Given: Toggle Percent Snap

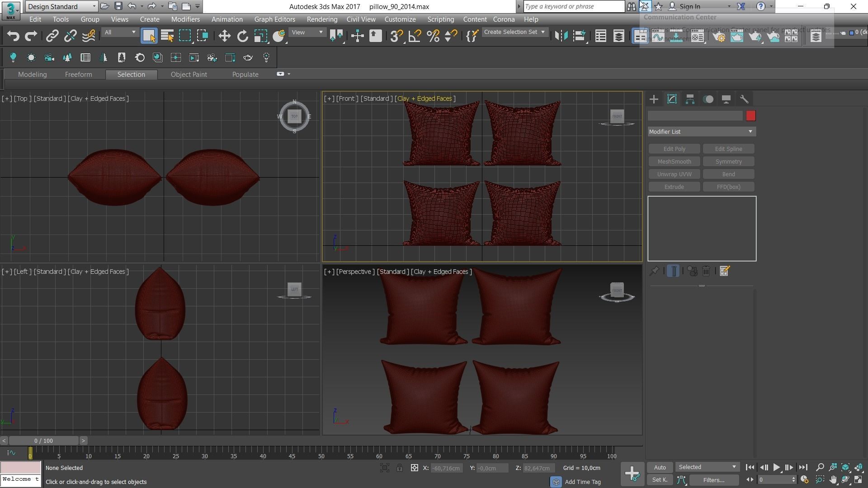Looking at the screenshot, I should pos(433,36).
